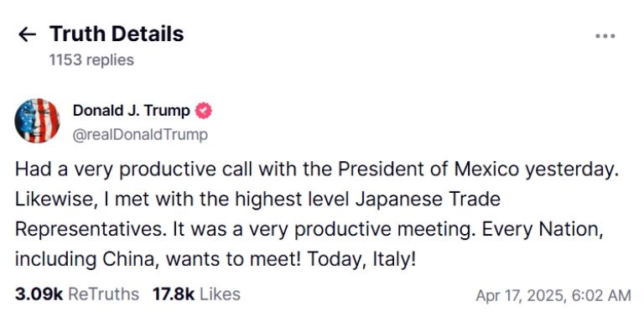Screen dimensions: 644x312
Task: Click the words Japanese Trade in the post
Action: (x=428, y=200)
